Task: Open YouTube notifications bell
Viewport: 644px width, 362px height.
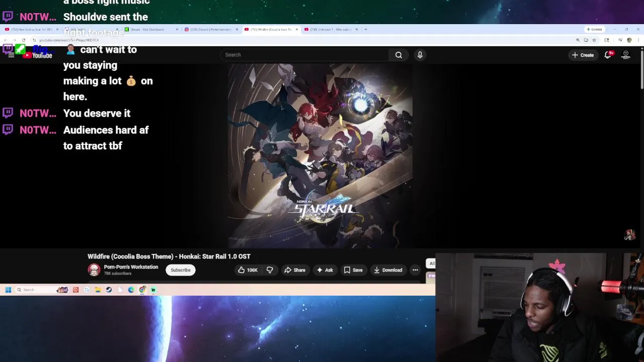Action: [x=608, y=55]
